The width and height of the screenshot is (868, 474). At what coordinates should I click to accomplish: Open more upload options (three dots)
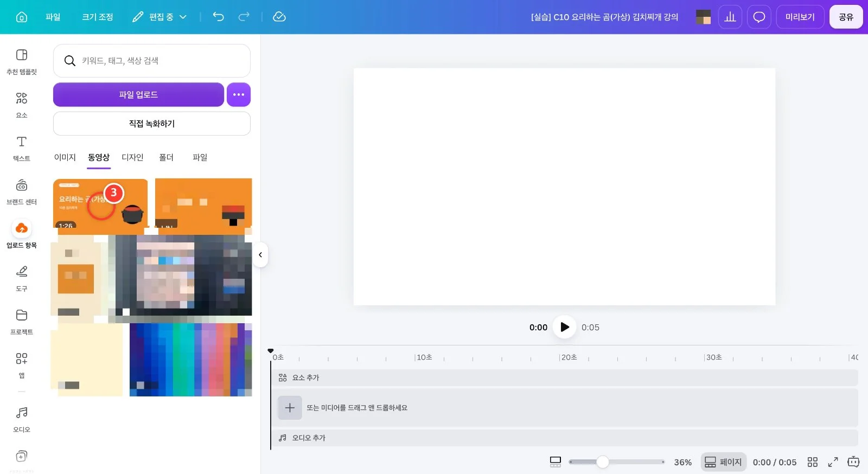coord(239,94)
